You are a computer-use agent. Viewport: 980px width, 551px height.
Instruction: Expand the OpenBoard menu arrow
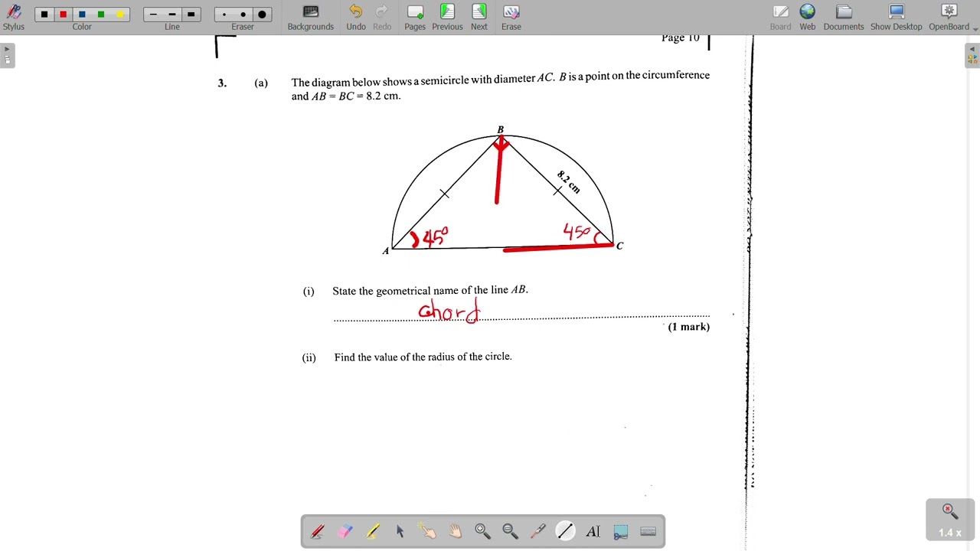coord(975,28)
